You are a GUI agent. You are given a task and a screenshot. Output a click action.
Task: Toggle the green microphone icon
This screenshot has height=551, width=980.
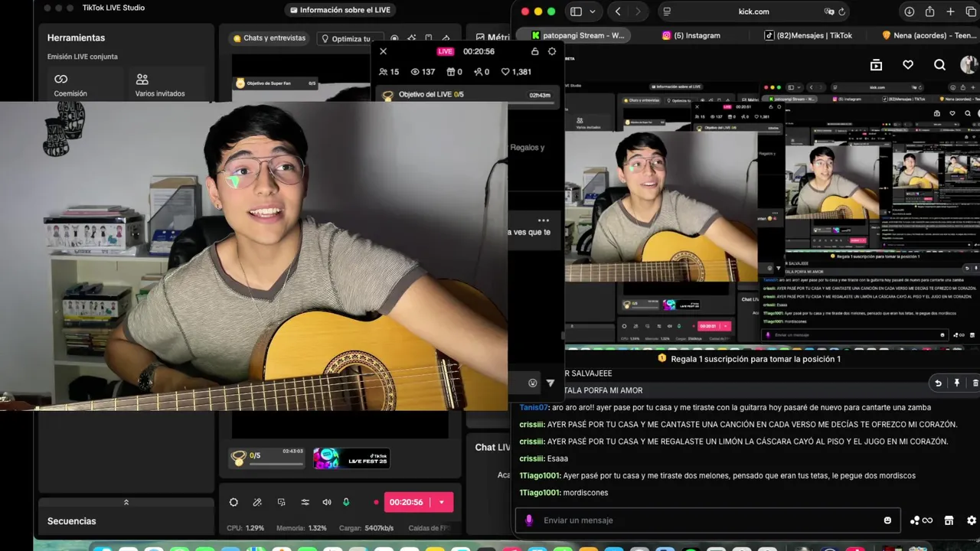pos(346,502)
